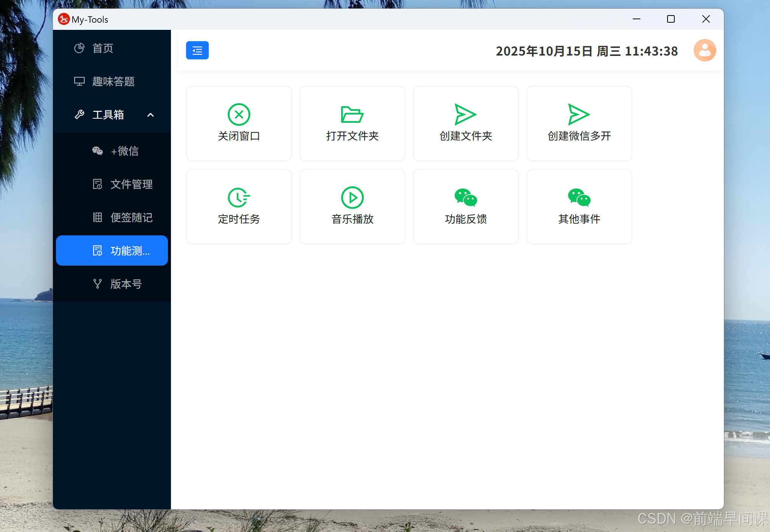Click the 工具箱 wrench icon
This screenshot has width=770, height=532.
(x=79, y=114)
